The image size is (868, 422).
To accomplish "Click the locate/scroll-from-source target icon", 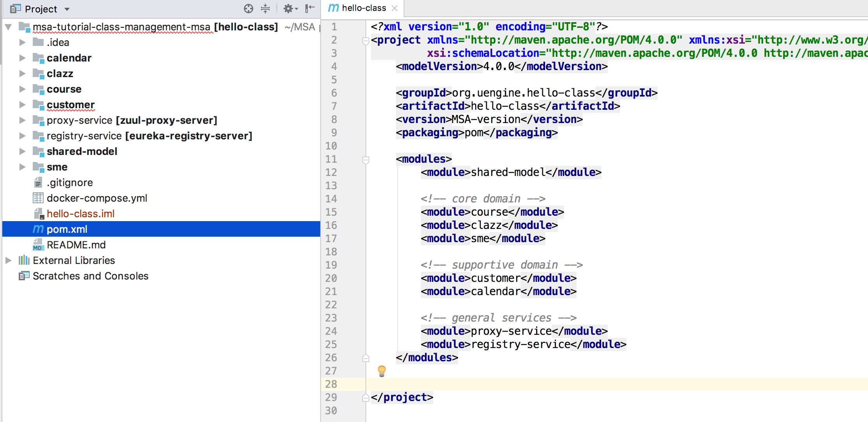I will click(x=248, y=9).
